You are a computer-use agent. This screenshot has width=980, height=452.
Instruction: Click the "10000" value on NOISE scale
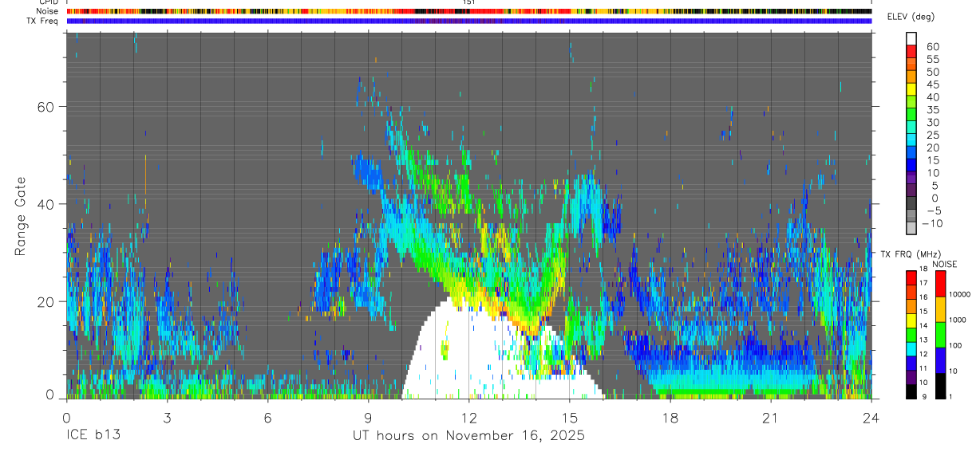959,294
